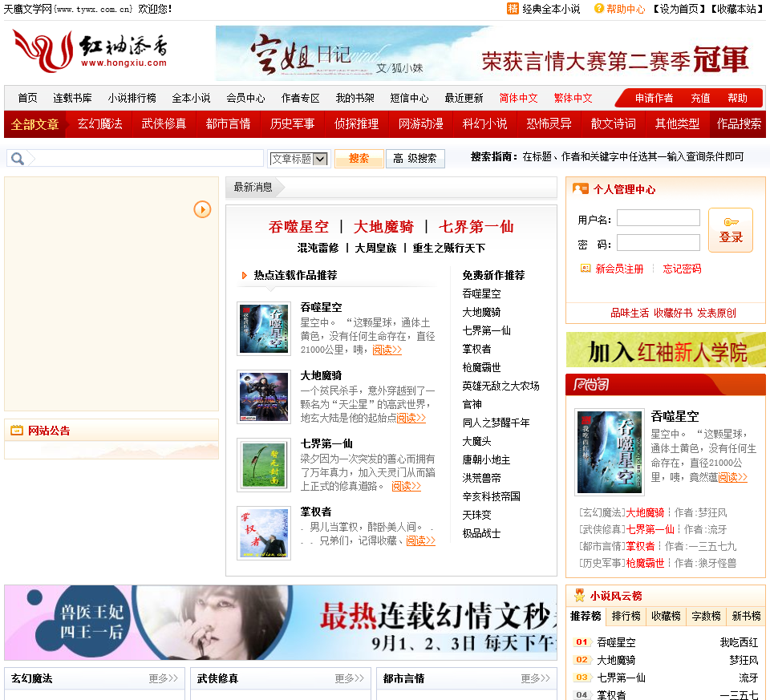Click ranking entry 02 大地魔骑
Viewport: 770px width, 700px height.
tap(616, 660)
